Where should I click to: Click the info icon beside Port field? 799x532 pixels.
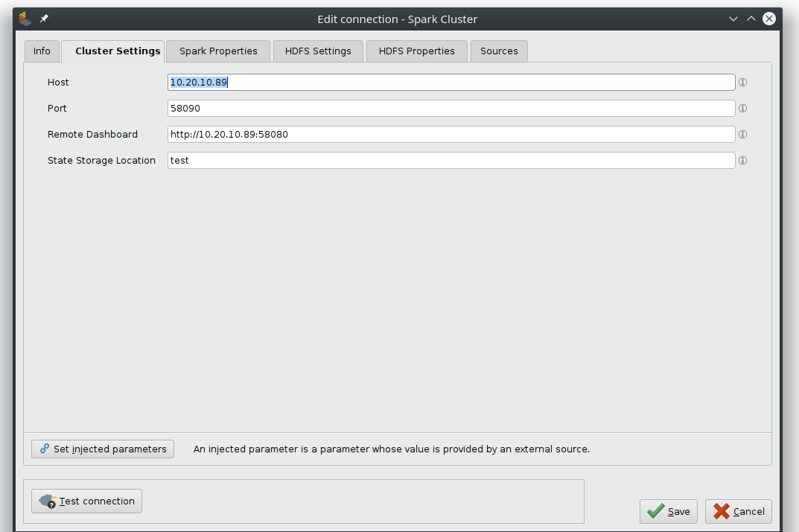point(742,109)
